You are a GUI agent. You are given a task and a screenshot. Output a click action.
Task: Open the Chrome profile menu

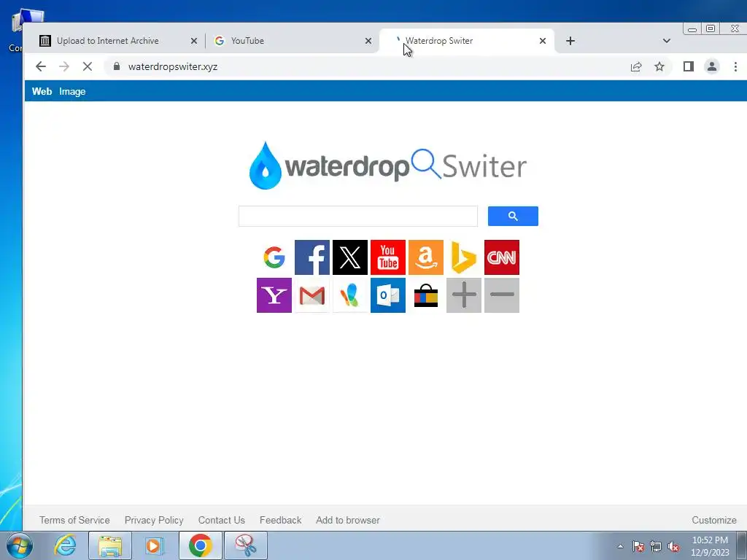pos(712,66)
